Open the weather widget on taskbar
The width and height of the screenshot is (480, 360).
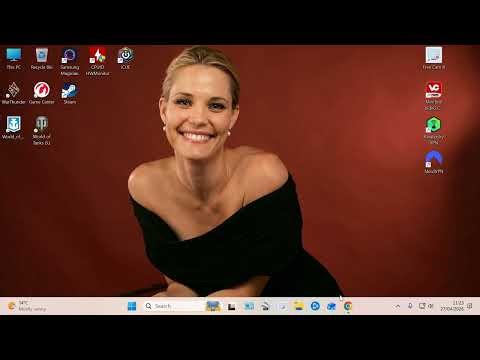point(27,306)
